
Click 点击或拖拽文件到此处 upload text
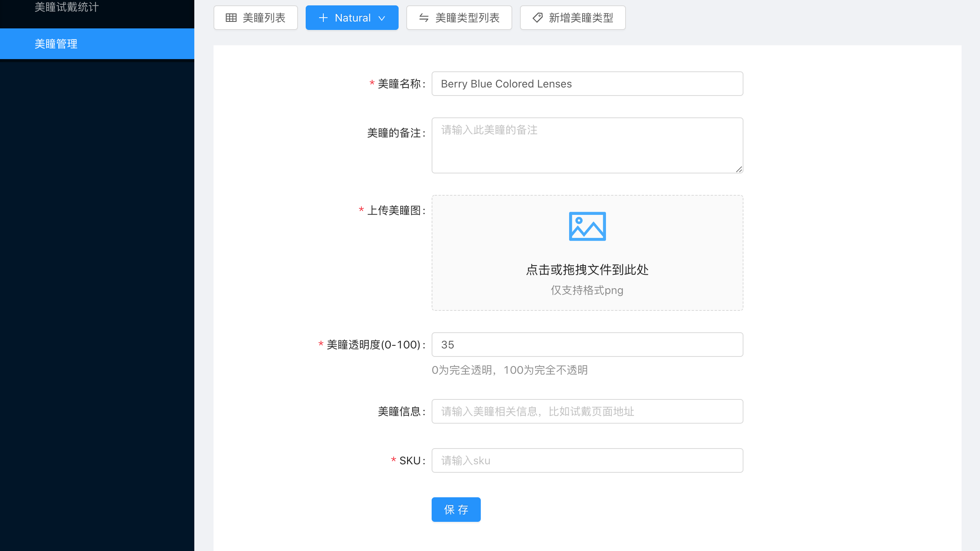(587, 270)
